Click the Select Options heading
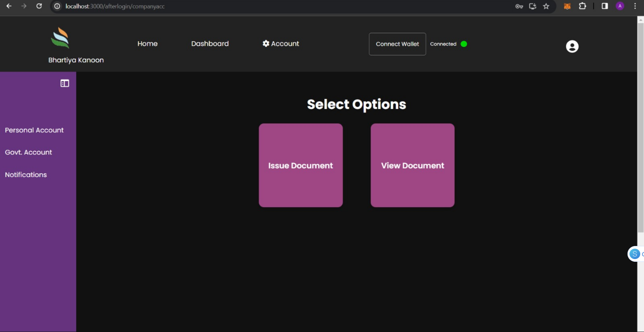This screenshot has width=644, height=332. point(357,105)
